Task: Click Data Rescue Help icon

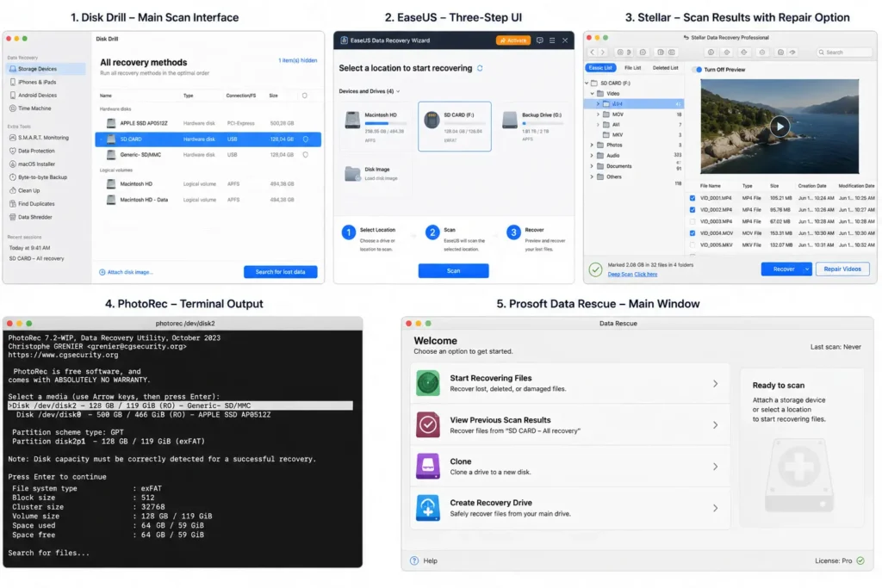Action: click(x=414, y=560)
